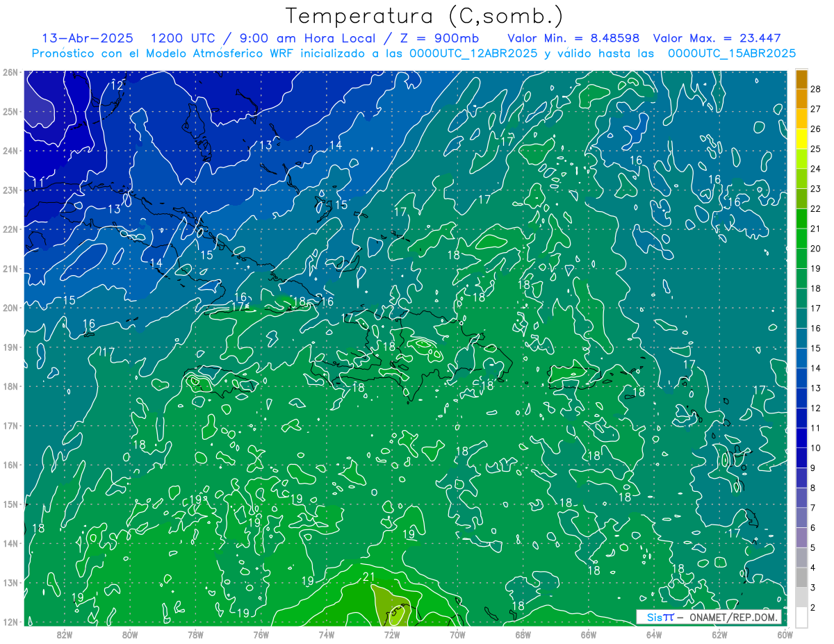The width and height of the screenshot is (834, 644).
Task: Click the '25' value on the color scale
Action: click(816, 149)
